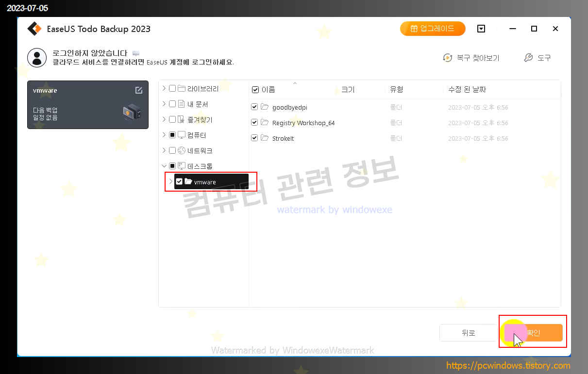Uncheck the goodbyedpi folder checkbox
The image size is (588, 374).
254,107
